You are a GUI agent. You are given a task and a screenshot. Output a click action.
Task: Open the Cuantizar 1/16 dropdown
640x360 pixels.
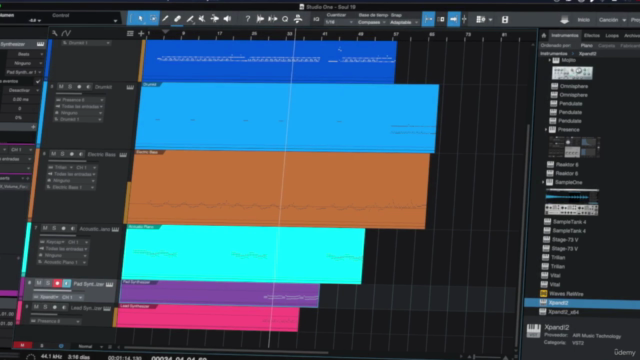point(339,22)
